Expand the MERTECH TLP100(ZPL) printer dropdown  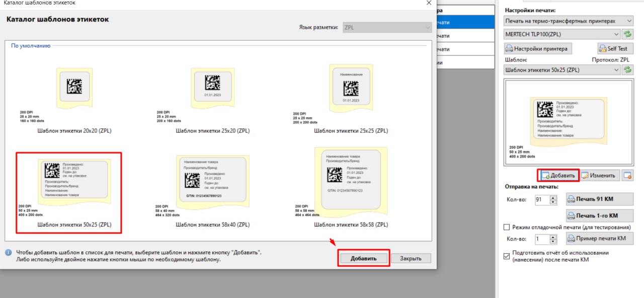point(562,34)
